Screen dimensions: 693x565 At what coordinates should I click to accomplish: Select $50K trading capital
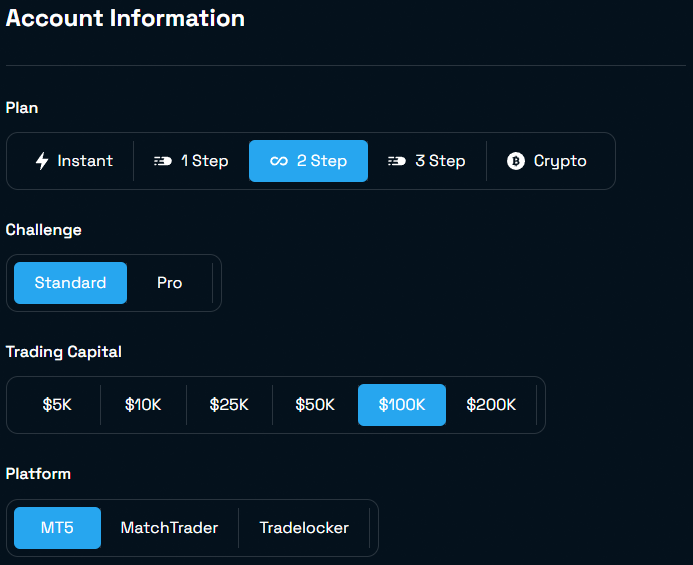[x=315, y=405]
